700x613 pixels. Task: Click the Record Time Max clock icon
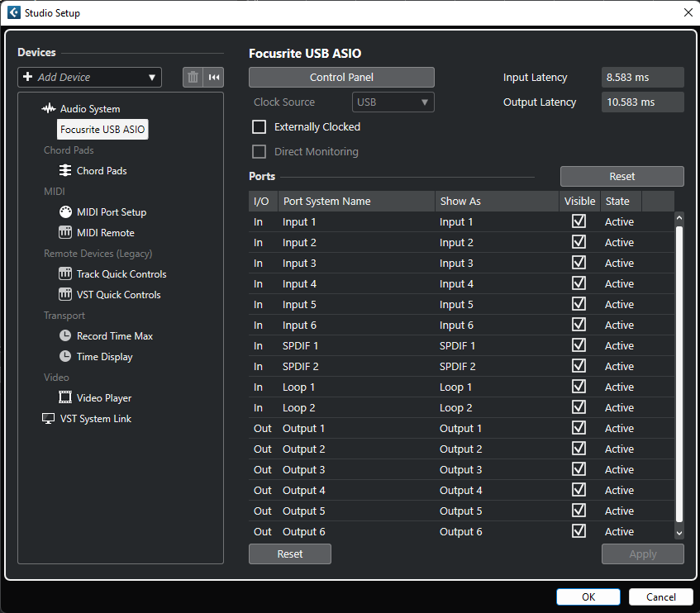point(65,335)
